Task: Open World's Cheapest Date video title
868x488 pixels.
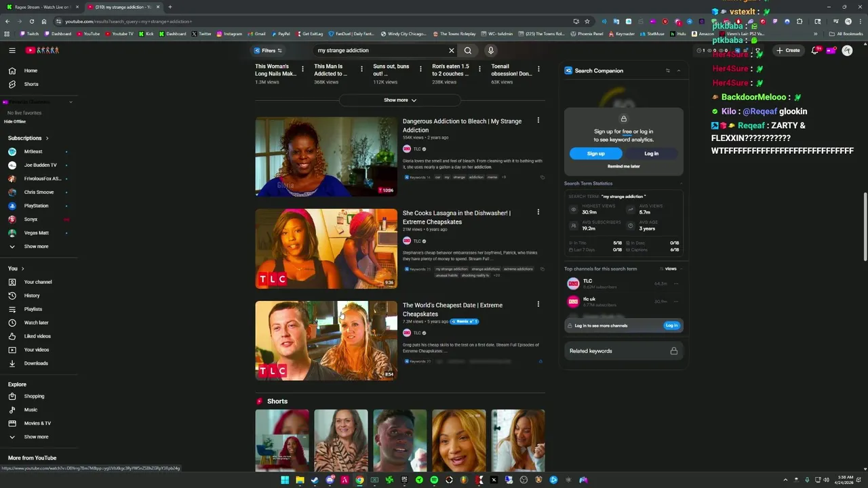Action: (x=453, y=309)
